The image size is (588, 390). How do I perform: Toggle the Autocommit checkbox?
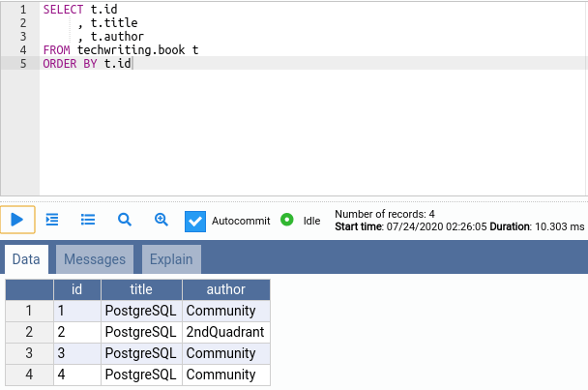(195, 221)
